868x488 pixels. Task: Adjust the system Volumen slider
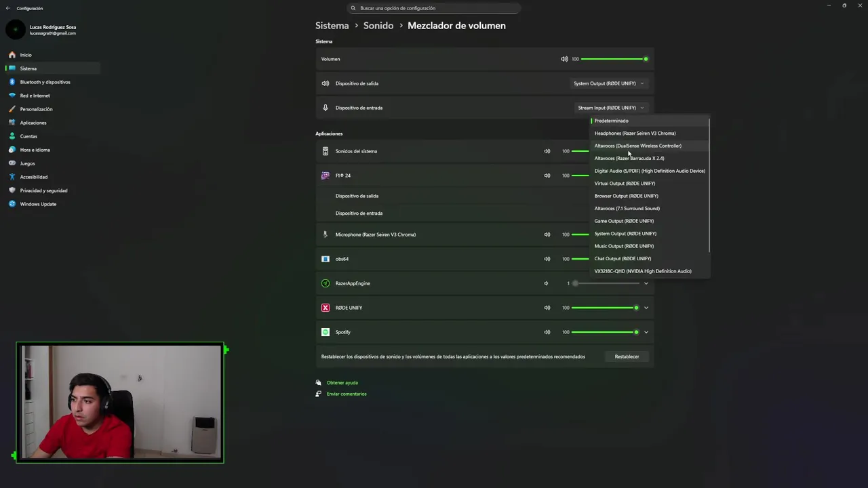pos(614,59)
